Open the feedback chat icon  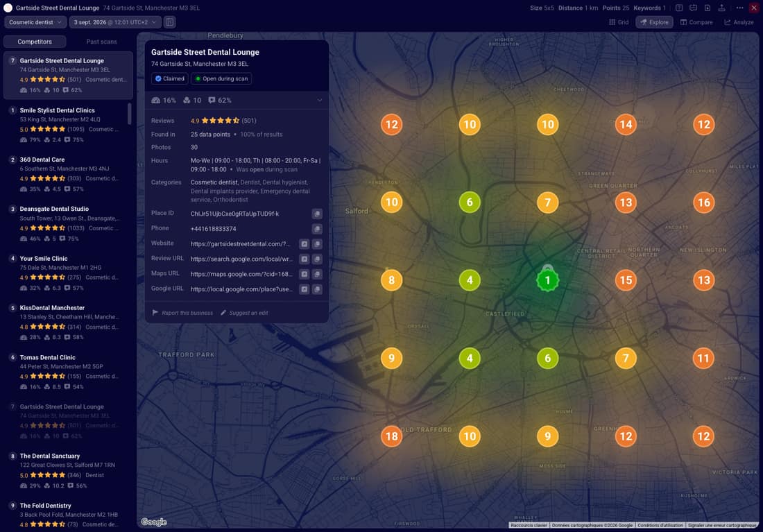(x=694, y=8)
